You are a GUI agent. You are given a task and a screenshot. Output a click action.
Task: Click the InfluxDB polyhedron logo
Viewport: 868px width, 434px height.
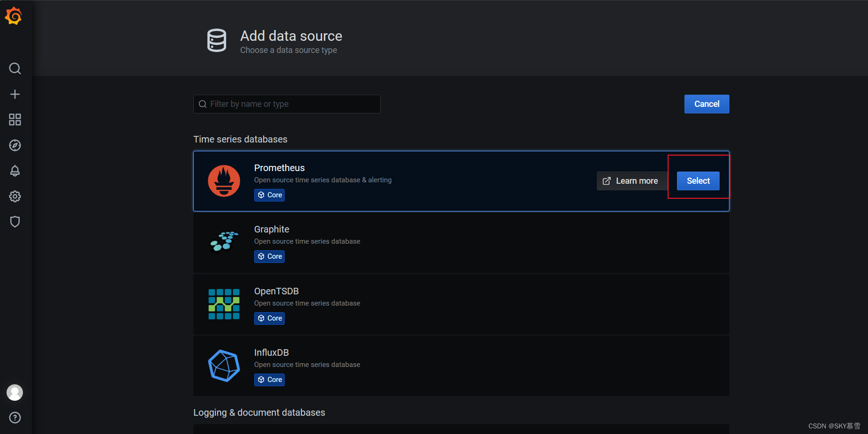[224, 366]
